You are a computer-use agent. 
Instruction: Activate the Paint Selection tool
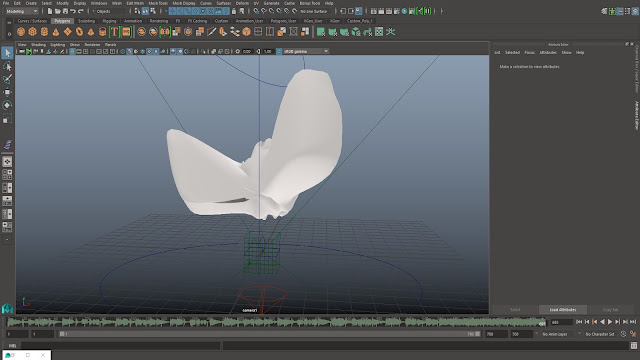click(x=7, y=79)
